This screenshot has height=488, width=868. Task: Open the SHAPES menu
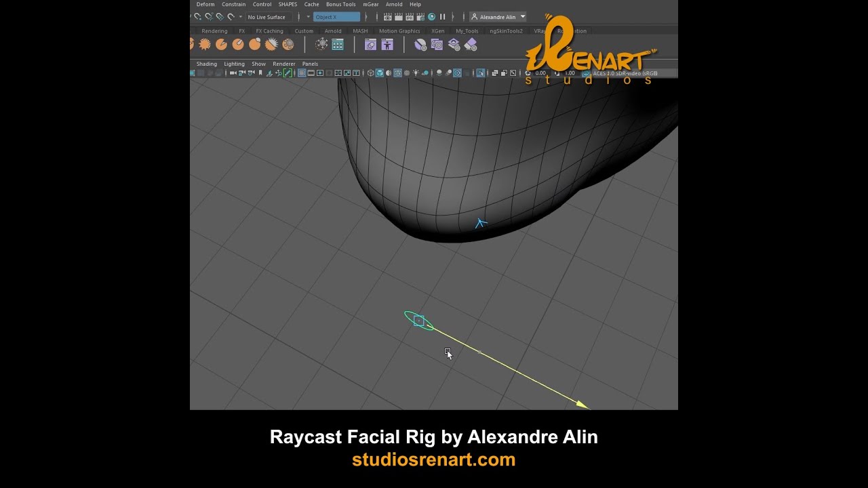(x=288, y=4)
